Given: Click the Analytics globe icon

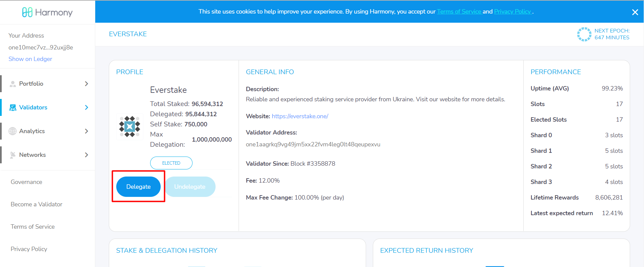Looking at the screenshot, I should tap(13, 131).
